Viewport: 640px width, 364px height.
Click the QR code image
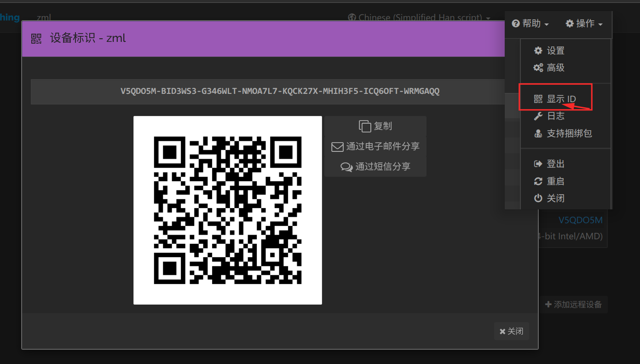[x=228, y=210]
